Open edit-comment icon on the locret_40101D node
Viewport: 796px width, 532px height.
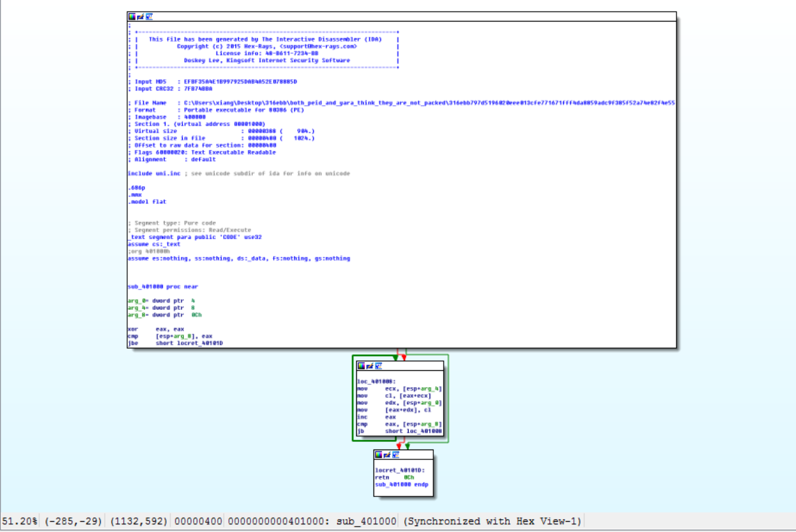pyautogui.click(x=387, y=455)
